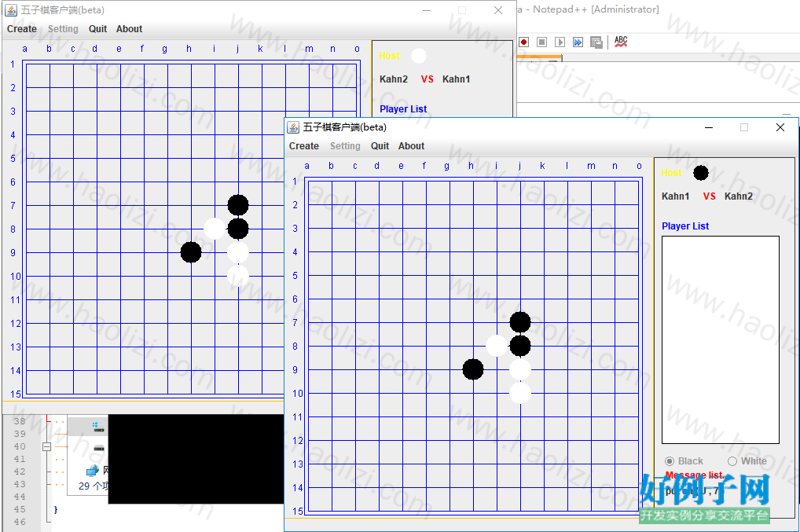
Task: Click 'Kahn1' name left of VS in front window
Action: pos(676,196)
